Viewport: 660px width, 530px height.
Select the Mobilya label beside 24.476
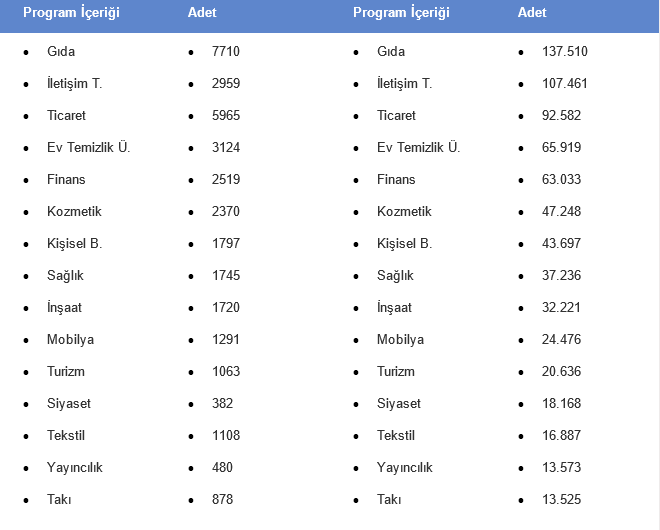(400, 339)
